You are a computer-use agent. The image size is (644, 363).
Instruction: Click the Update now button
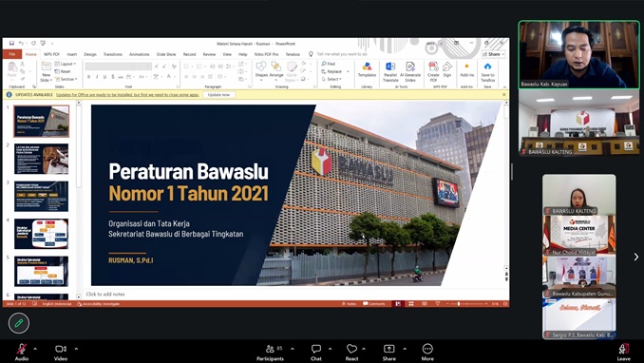coord(218,95)
